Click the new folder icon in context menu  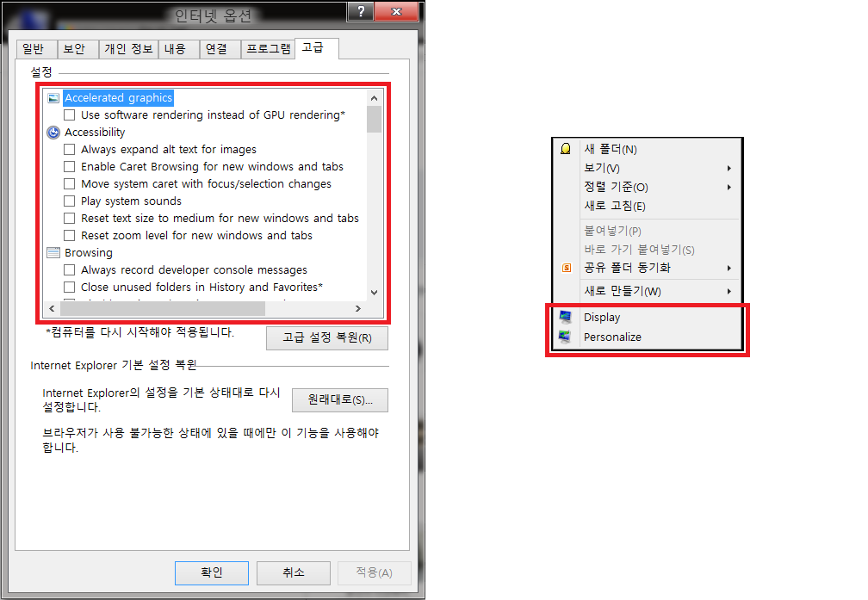click(565, 149)
